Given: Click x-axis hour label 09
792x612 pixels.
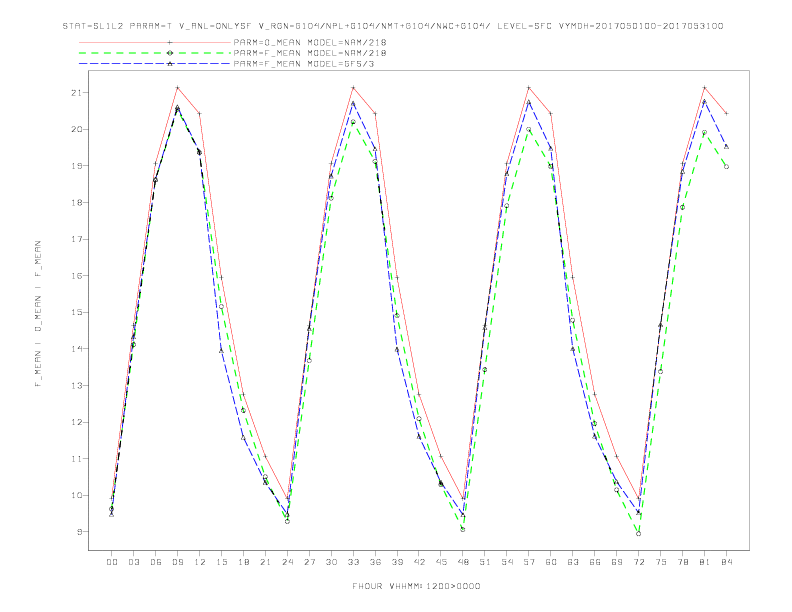Looking at the screenshot, I should [177, 562].
